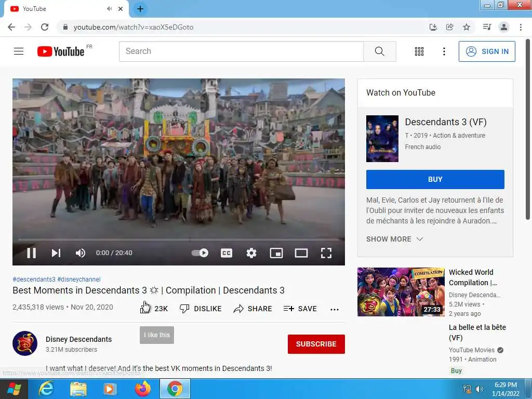Skip to next video in player
The width and height of the screenshot is (532, 399).
coord(56,253)
